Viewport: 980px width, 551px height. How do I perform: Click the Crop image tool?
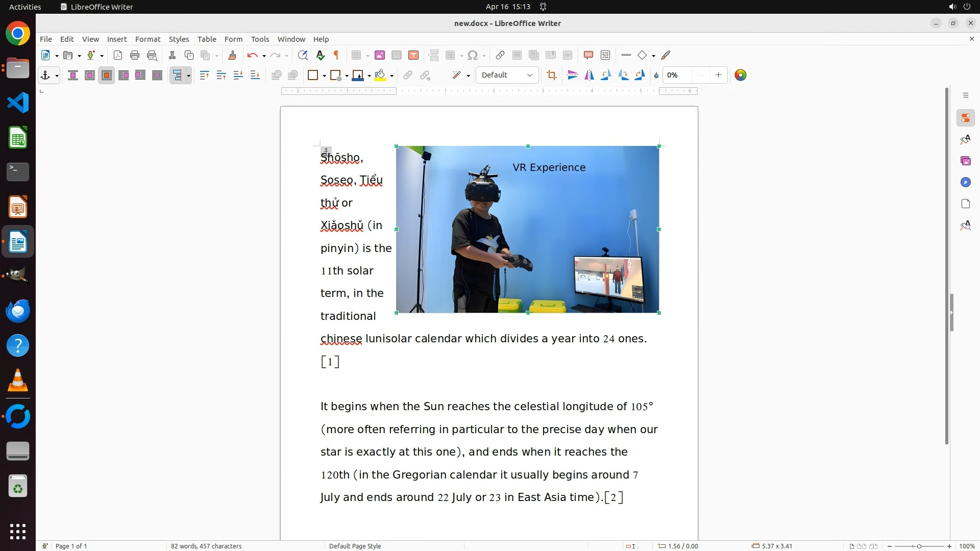pos(552,76)
